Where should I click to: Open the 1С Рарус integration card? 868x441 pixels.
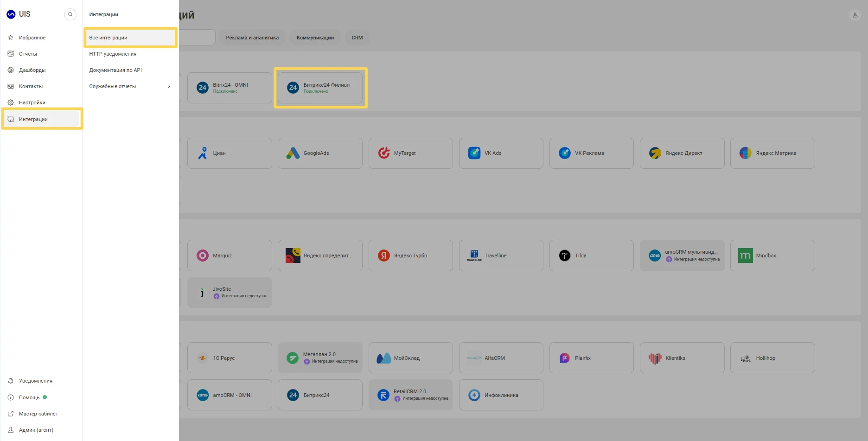click(230, 358)
